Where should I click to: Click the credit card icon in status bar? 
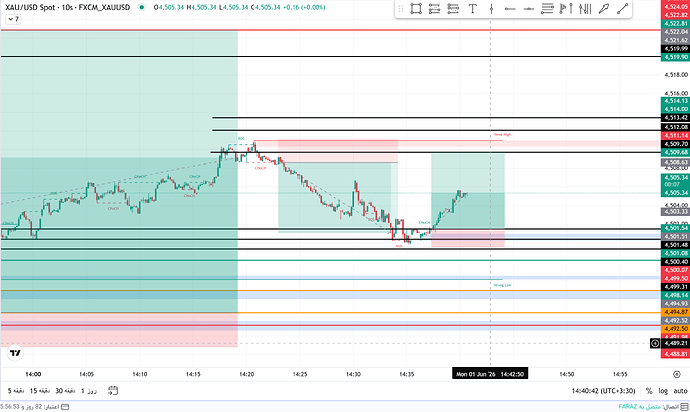[65, 406]
